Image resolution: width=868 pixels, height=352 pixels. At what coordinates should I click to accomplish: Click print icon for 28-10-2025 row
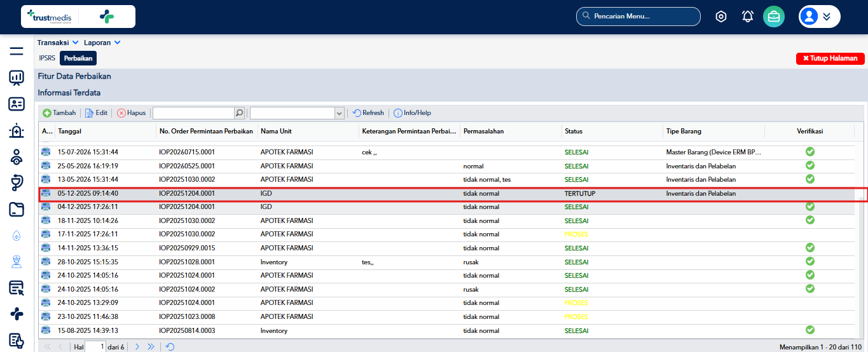click(x=46, y=262)
